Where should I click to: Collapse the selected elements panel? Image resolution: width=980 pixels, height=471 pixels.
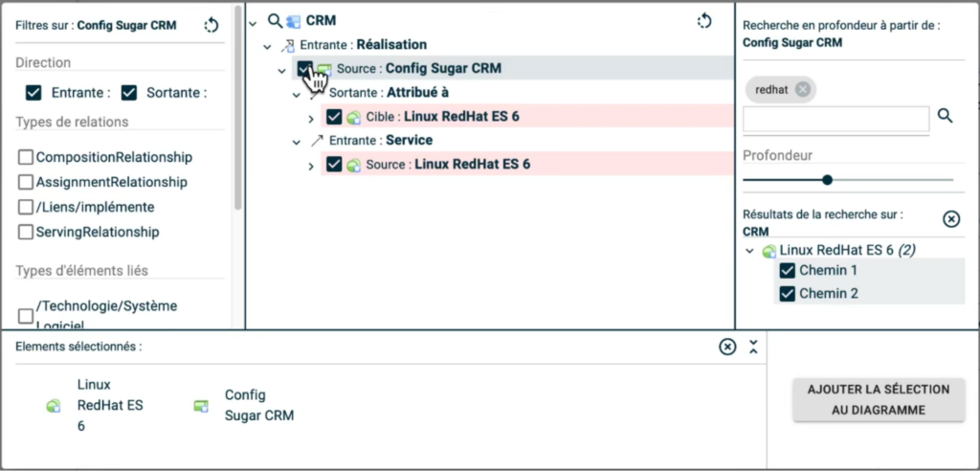click(x=753, y=347)
